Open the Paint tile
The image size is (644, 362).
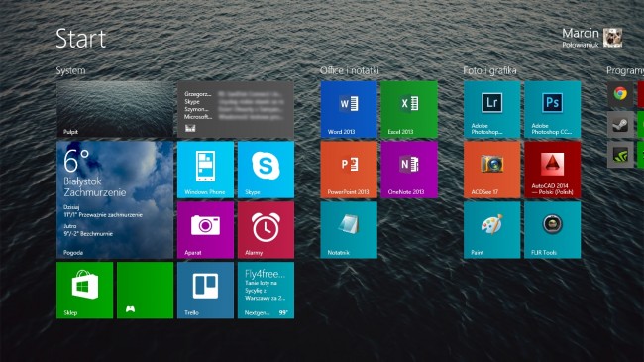tap(492, 230)
